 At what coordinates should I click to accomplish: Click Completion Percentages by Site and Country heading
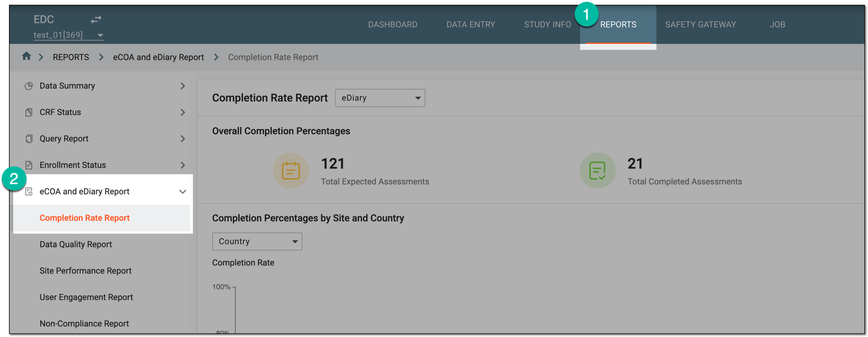(308, 218)
